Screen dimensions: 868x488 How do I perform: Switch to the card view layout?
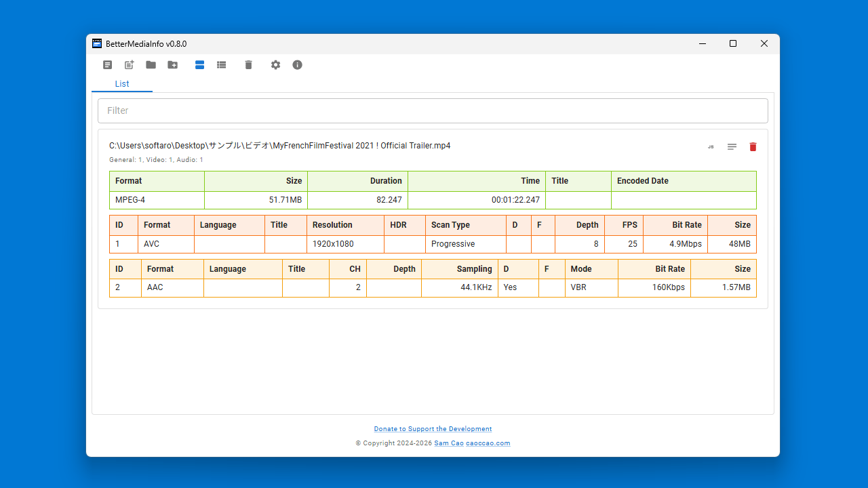(199, 65)
